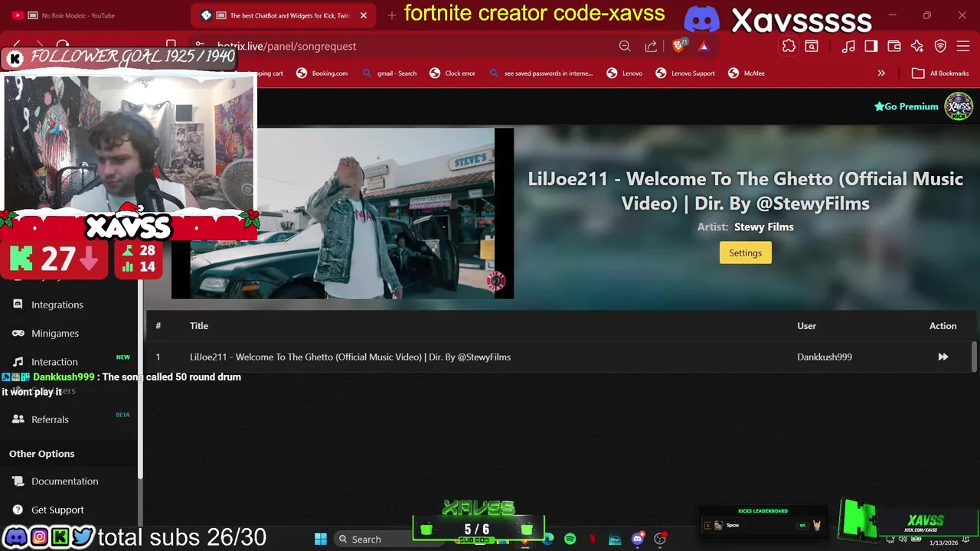The width and height of the screenshot is (980, 551).
Task: Open Disney+ from the taskbar
Action: (615, 540)
